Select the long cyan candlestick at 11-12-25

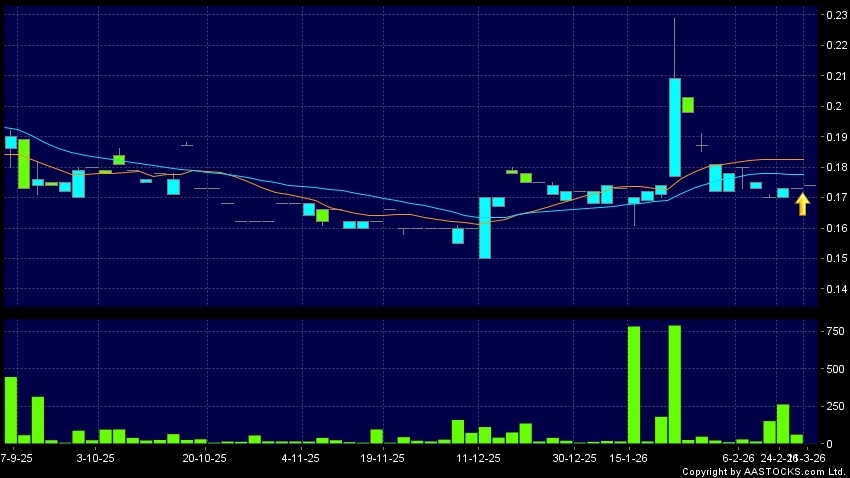485,228
